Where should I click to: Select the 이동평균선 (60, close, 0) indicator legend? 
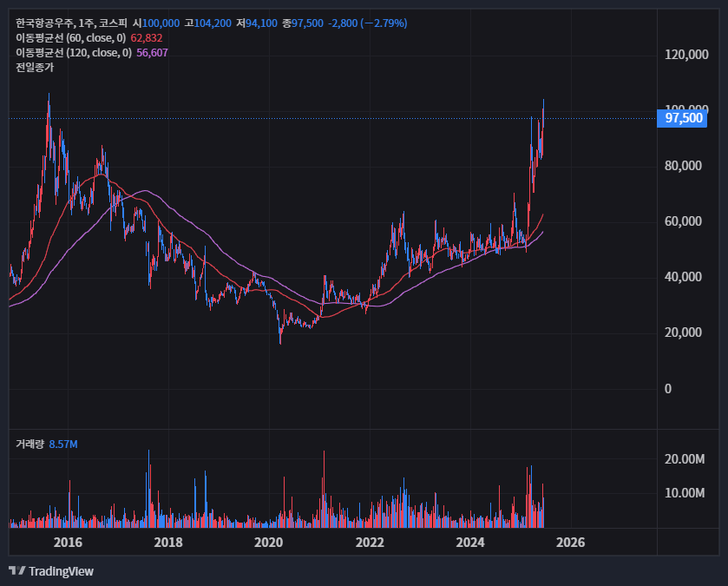pos(70,38)
